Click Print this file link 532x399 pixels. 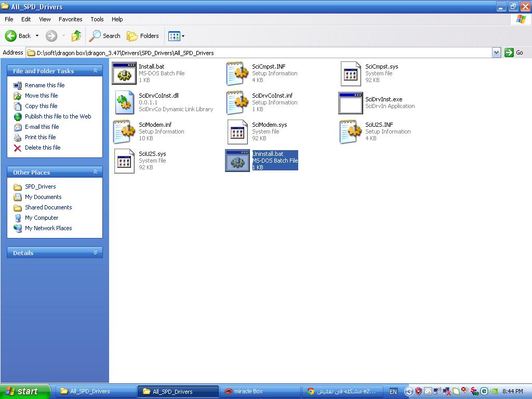(x=41, y=137)
